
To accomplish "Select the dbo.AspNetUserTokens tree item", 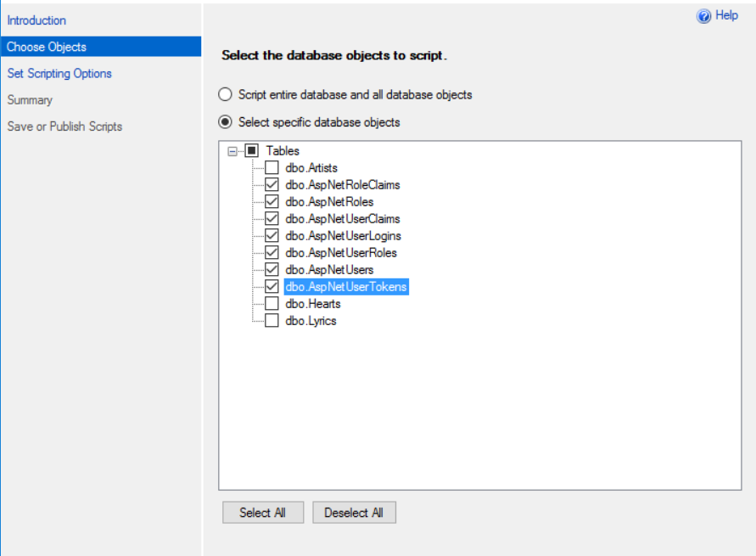I will point(346,287).
